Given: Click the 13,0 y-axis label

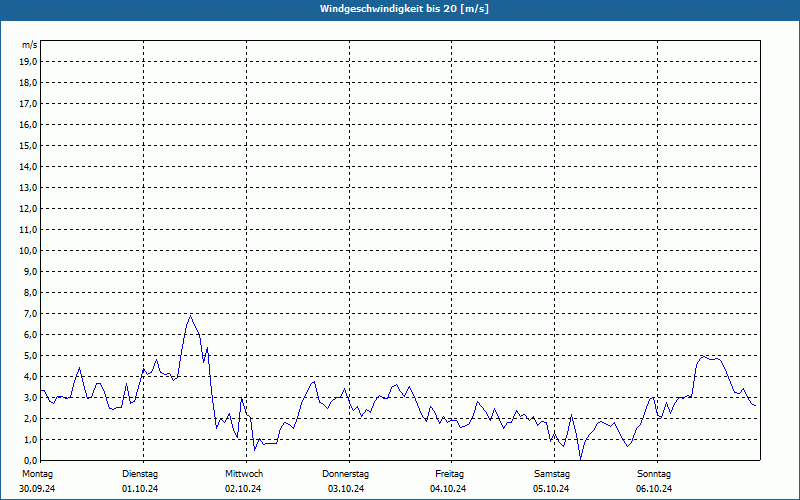Looking at the screenshot, I should (x=28, y=187).
